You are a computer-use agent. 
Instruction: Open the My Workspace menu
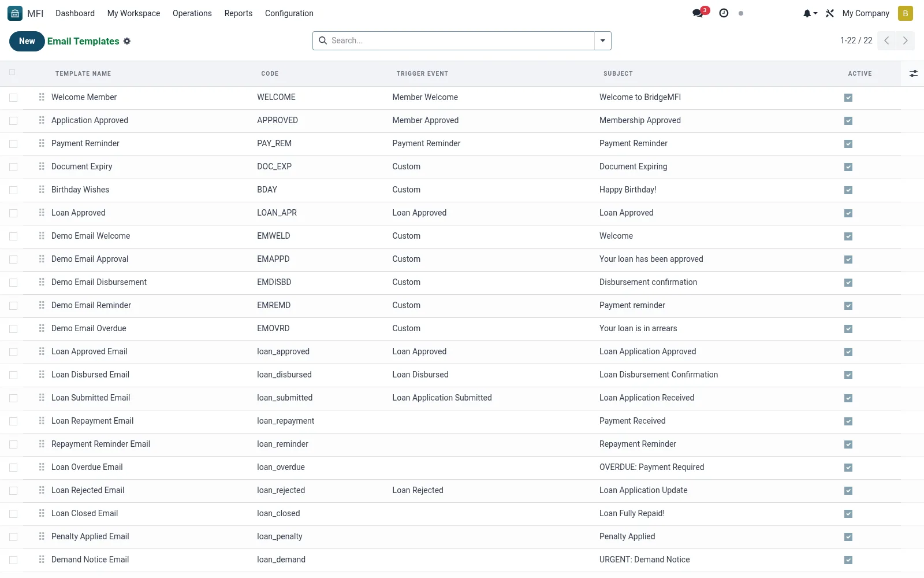pyautogui.click(x=133, y=13)
